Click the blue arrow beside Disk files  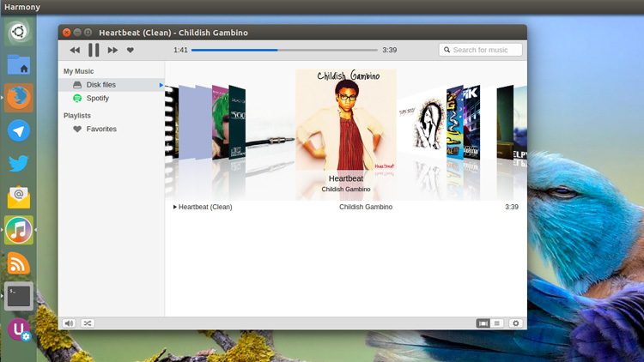[x=161, y=85]
